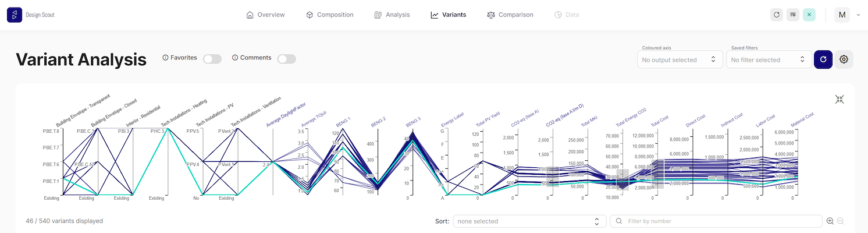Collapse the chart with shrink arrows icon
Viewport: 868px width, 233px height.
pyautogui.click(x=839, y=99)
